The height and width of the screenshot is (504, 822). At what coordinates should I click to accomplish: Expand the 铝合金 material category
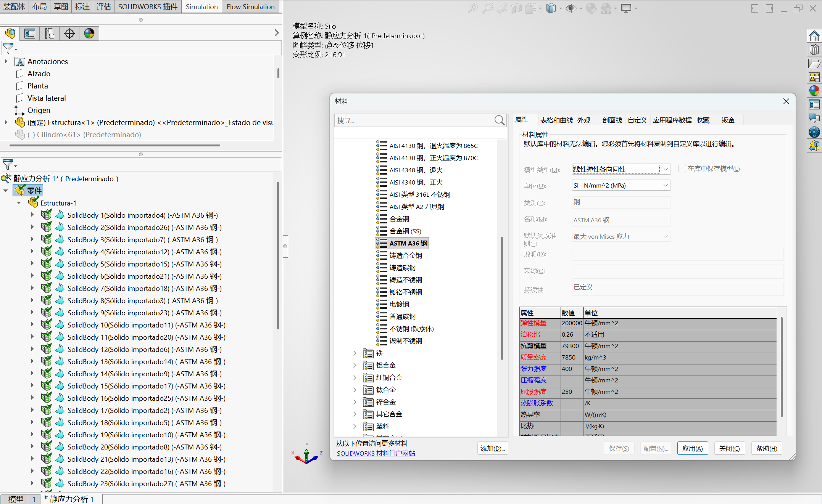tap(355, 366)
